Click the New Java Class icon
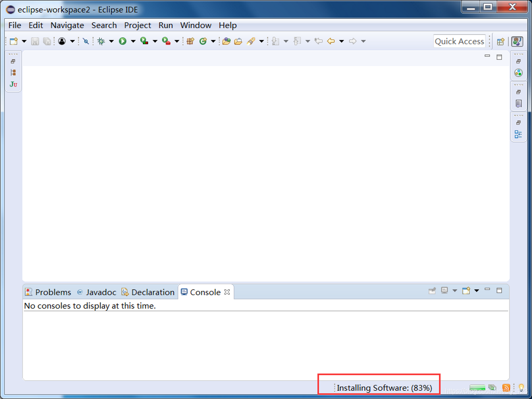The width and height of the screenshot is (532, 399). click(203, 41)
